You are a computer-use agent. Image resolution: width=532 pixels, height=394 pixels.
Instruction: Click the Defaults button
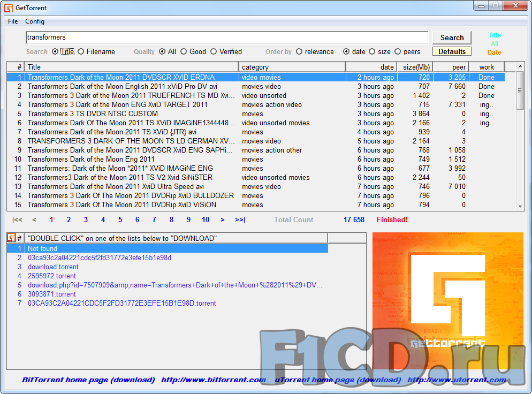(x=452, y=51)
